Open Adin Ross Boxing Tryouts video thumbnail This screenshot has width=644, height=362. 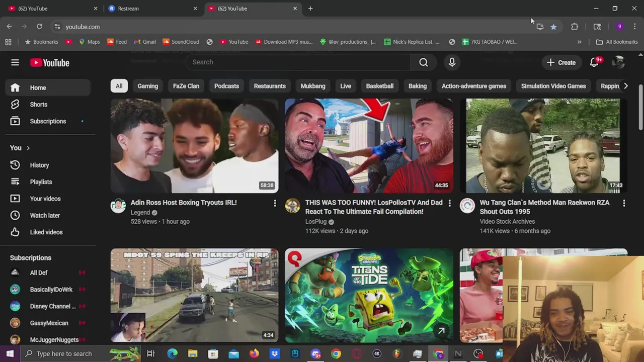[194, 146]
